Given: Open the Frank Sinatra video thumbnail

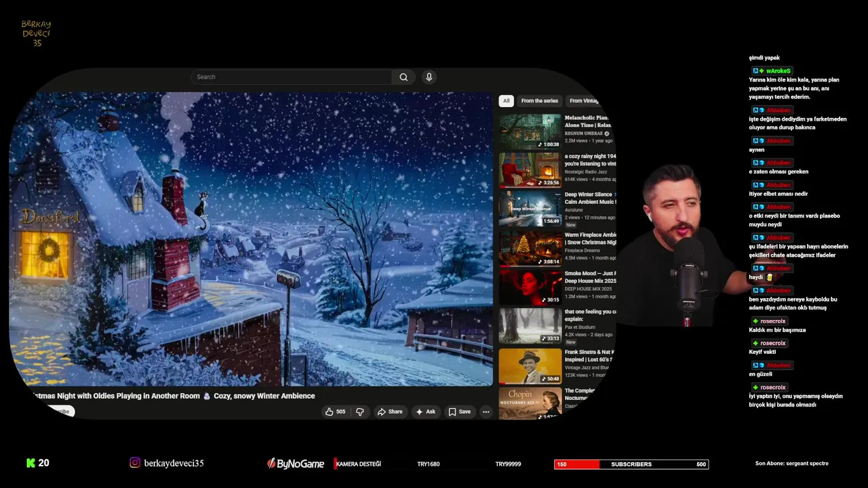Looking at the screenshot, I should tap(530, 366).
